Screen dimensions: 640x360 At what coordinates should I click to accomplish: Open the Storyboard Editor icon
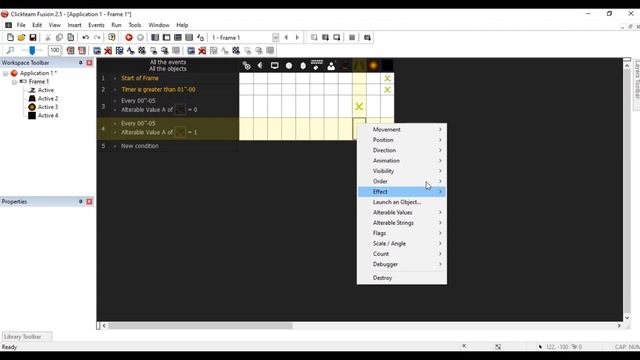(155, 38)
